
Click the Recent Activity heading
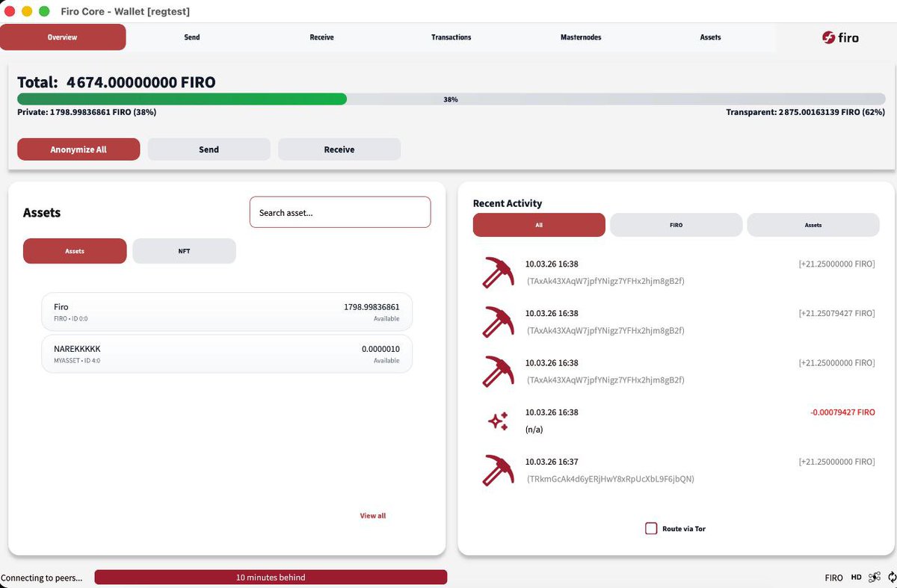point(508,203)
